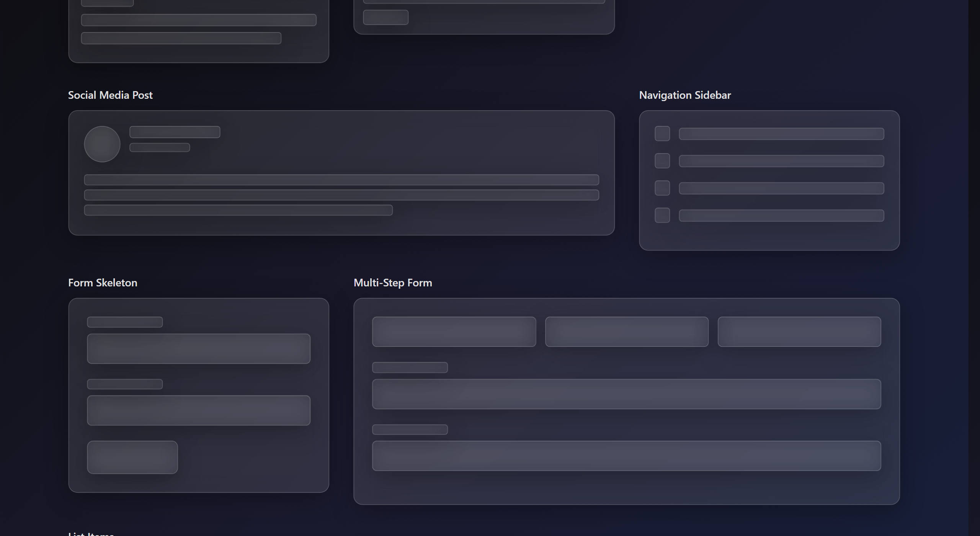Click the small badge placeholder in top-right card
Viewport: 980px width, 536px height.
[386, 17]
